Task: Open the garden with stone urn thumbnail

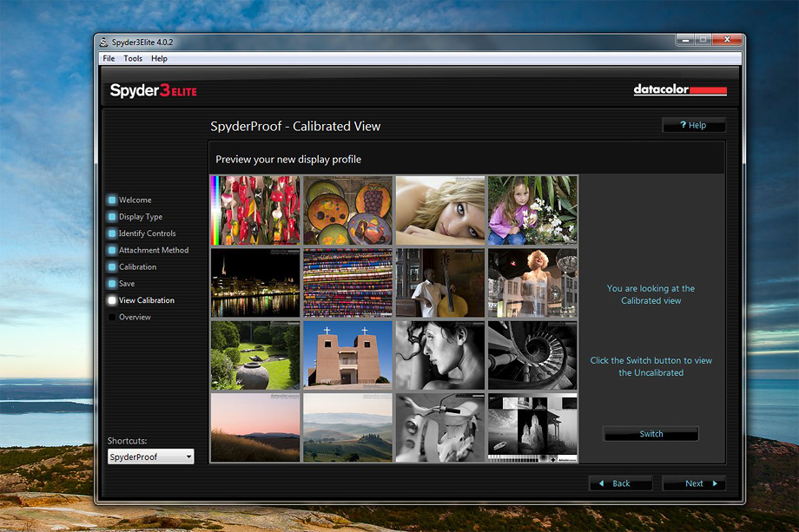Action: pos(255,355)
